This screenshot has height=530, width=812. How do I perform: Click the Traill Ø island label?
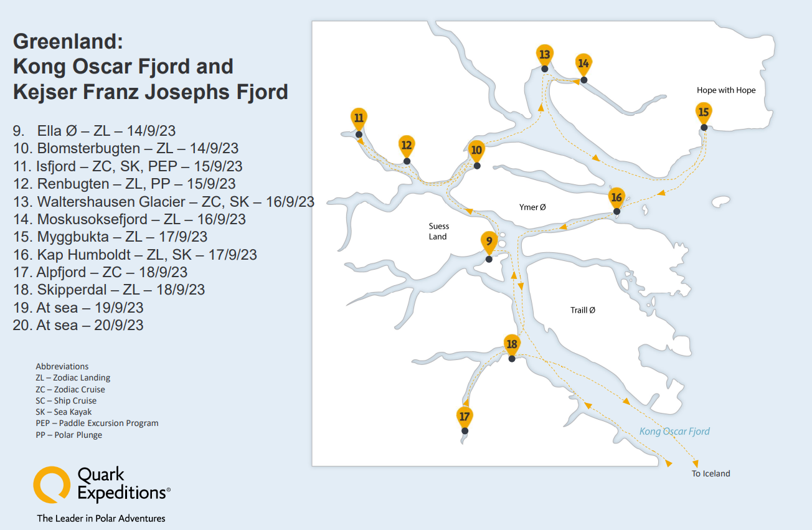(x=583, y=310)
